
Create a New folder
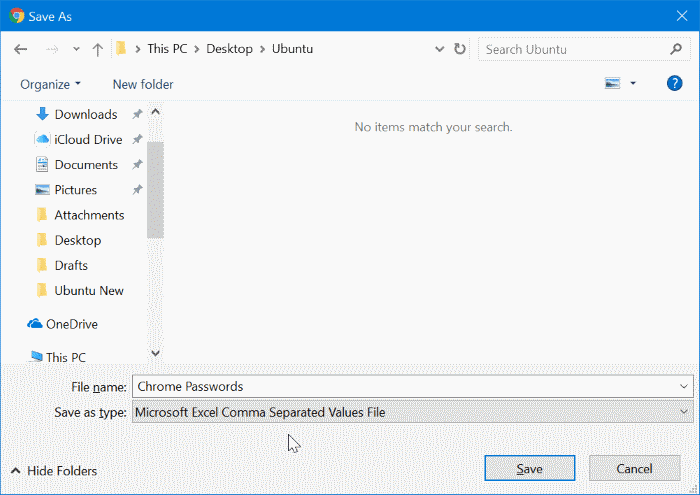pyautogui.click(x=143, y=84)
